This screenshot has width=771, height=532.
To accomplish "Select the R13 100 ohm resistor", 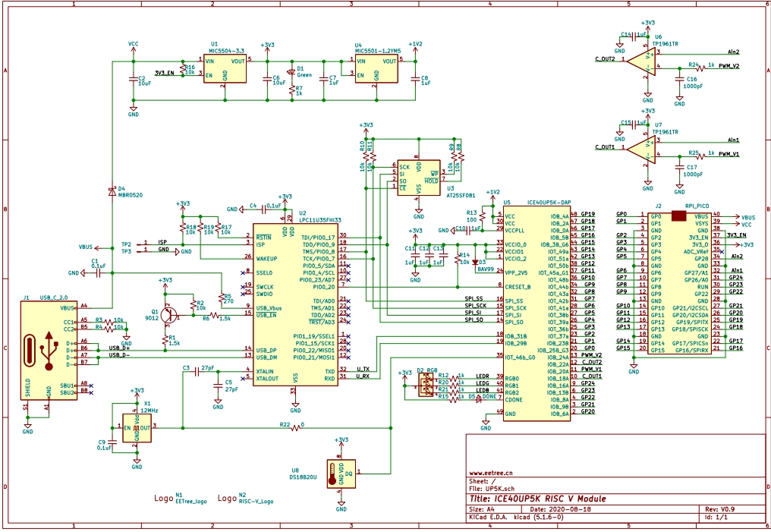I will tap(483, 216).
